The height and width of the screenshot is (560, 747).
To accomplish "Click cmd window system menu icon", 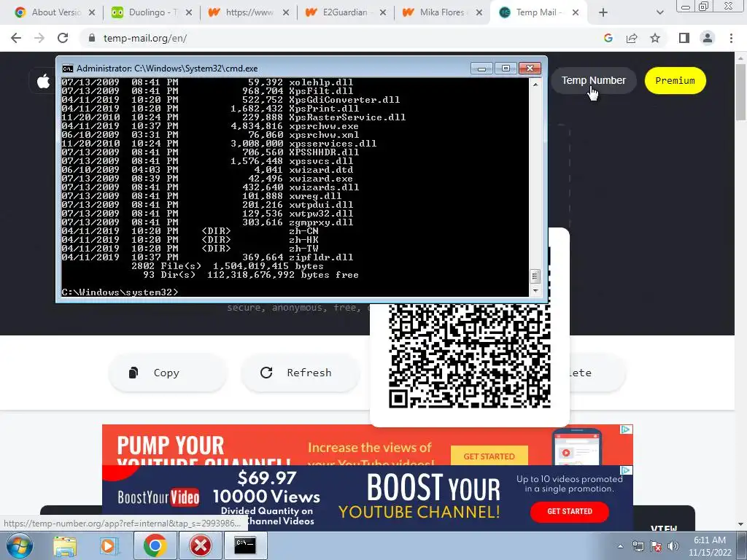I will [x=68, y=69].
